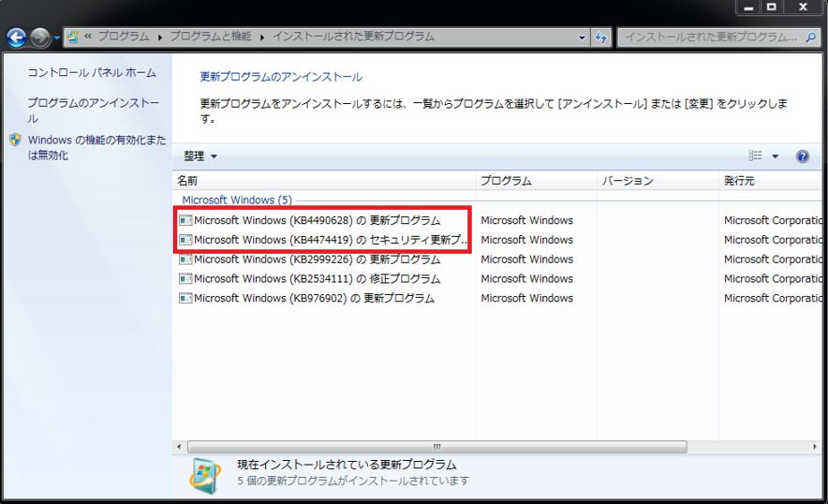Click the horizontal scrollbar right arrow
The height and width of the screenshot is (504, 828).
(x=815, y=447)
